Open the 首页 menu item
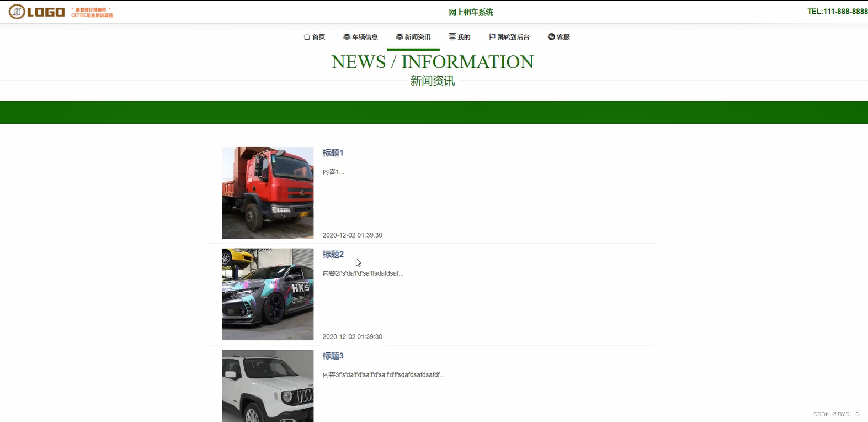Viewport: 868px width, 422px height. [315, 37]
